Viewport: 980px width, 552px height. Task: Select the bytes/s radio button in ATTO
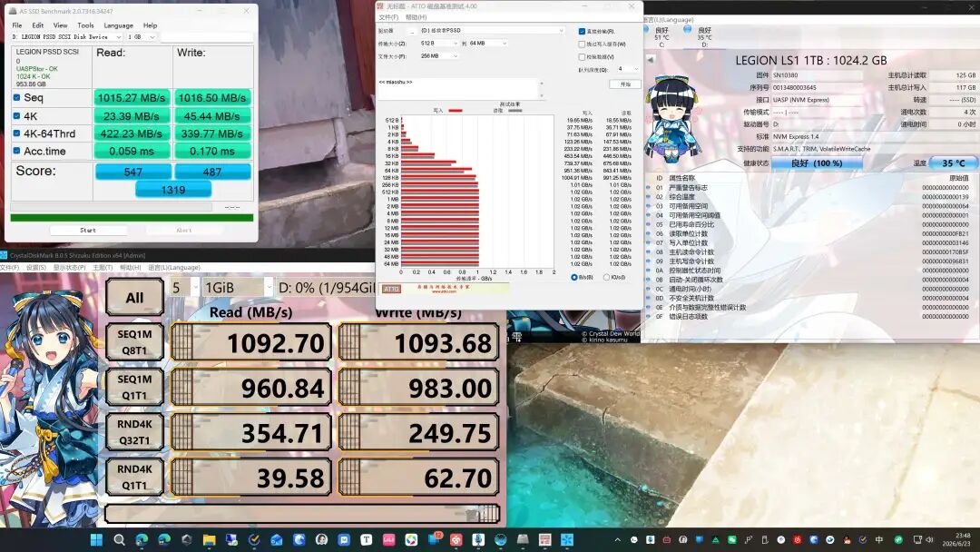pyautogui.click(x=573, y=277)
